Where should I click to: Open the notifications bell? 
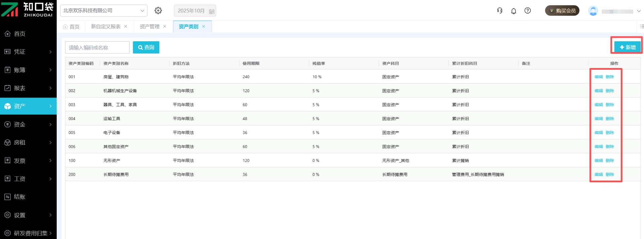coord(514,11)
